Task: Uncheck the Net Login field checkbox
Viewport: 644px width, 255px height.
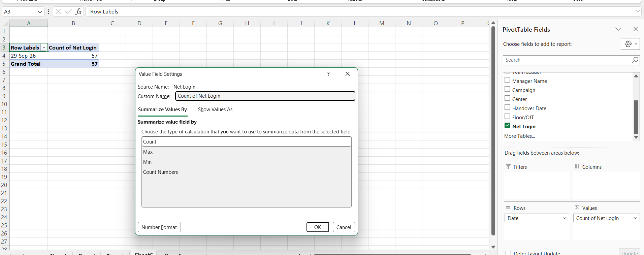Action: 507,126
